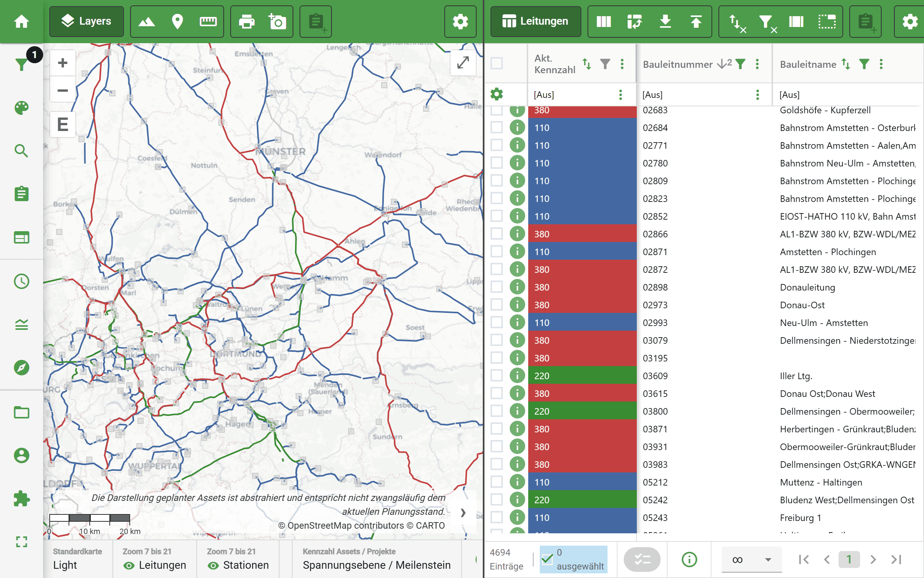
Task: Open Bauleitnummer column three-dot menu
Action: coord(757,64)
